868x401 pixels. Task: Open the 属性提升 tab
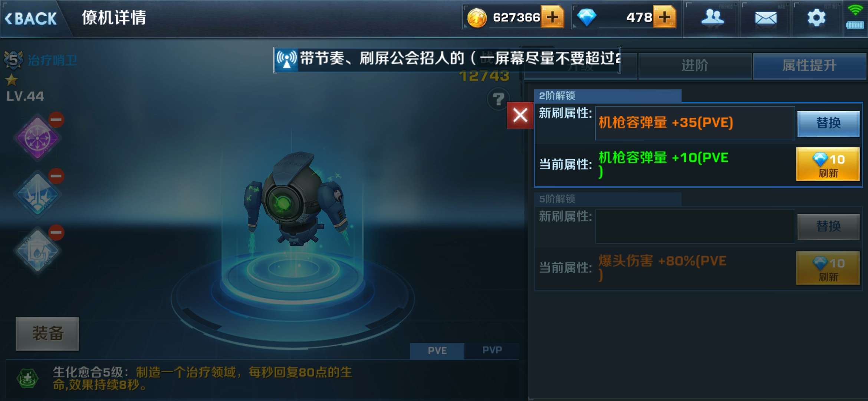click(809, 66)
